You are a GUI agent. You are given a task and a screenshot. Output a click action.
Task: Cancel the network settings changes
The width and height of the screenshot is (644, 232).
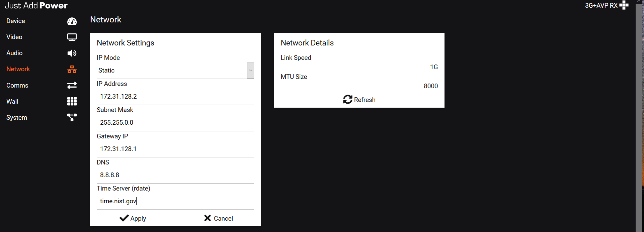coord(219,218)
